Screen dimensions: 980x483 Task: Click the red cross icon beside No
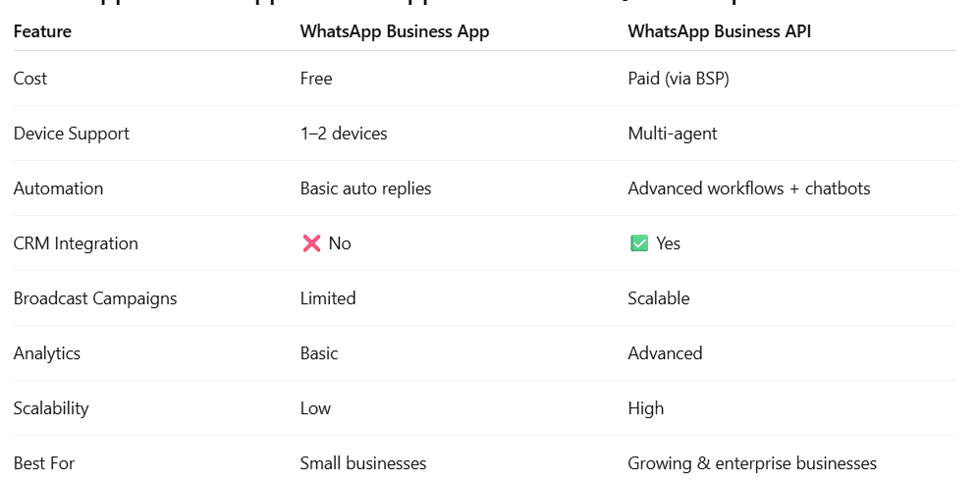[x=311, y=243]
